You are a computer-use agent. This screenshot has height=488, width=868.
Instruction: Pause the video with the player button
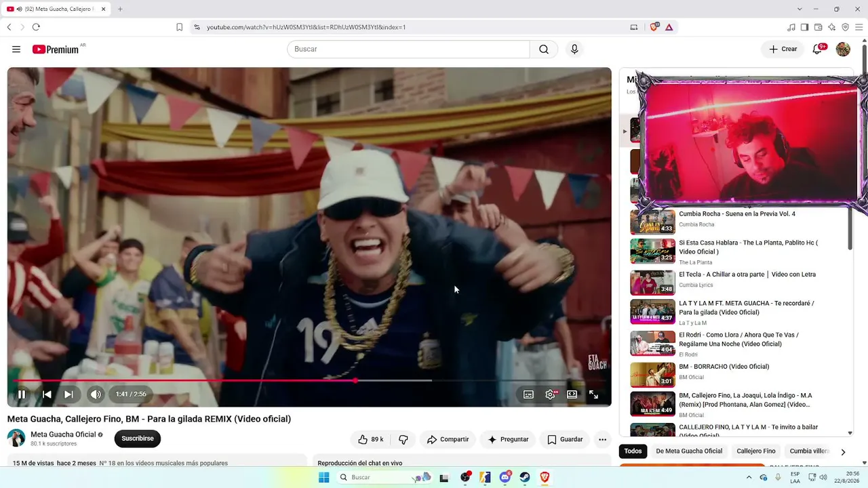[22, 394]
